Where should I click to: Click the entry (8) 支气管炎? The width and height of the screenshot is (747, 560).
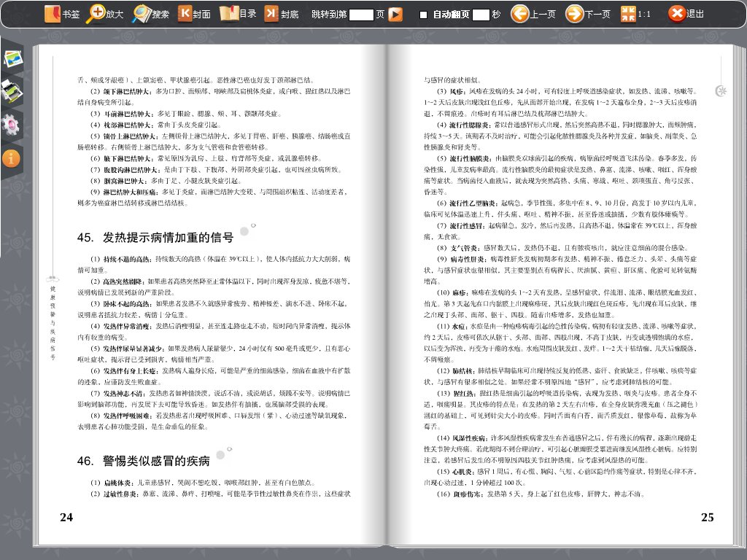[x=458, y=248]
